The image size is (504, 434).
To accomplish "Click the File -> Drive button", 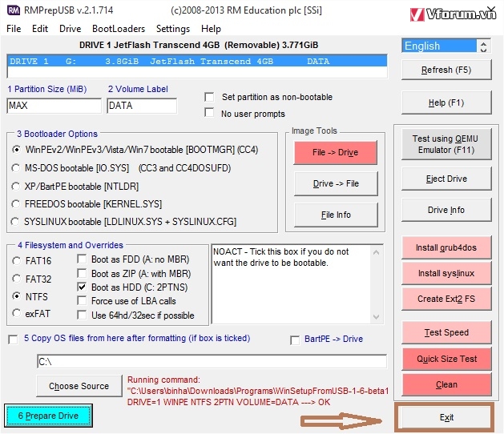I will (336, 153).
